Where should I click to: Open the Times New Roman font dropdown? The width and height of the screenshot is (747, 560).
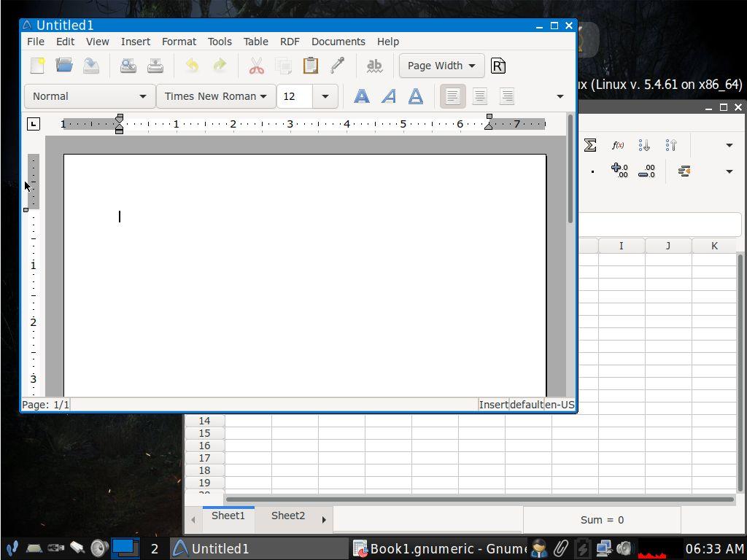tap(215, 96)
